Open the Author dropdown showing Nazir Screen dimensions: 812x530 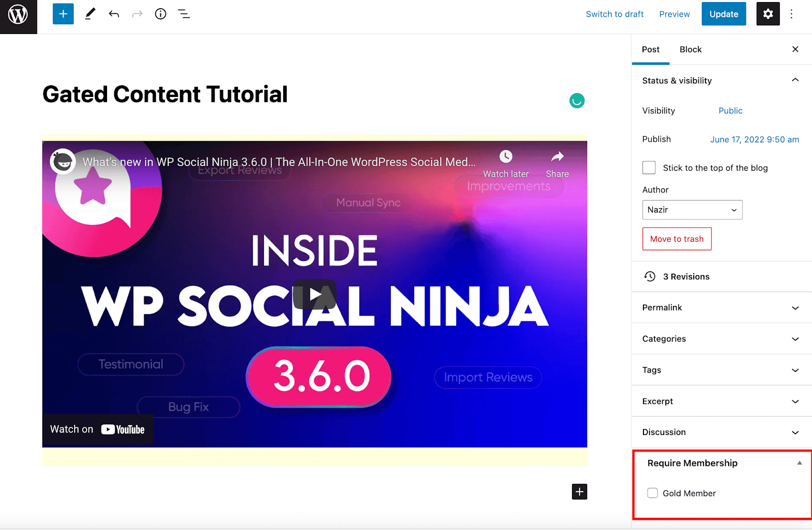692,210
